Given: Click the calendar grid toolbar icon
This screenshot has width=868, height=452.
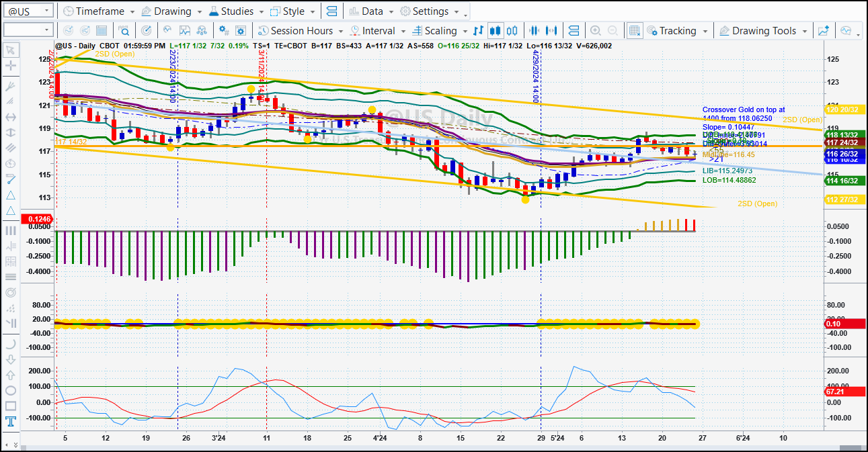Looking at the screenshot, I should 102,31.
